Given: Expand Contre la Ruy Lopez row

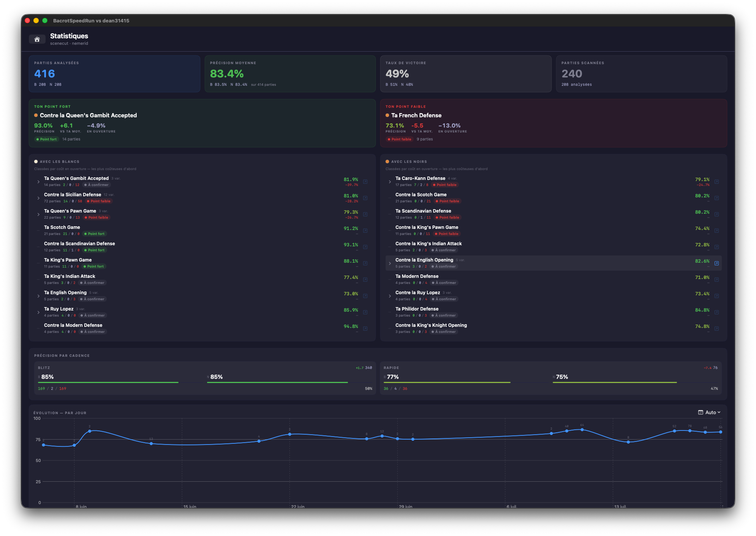Looking at the screenshot, I should [x=390, y=296].
